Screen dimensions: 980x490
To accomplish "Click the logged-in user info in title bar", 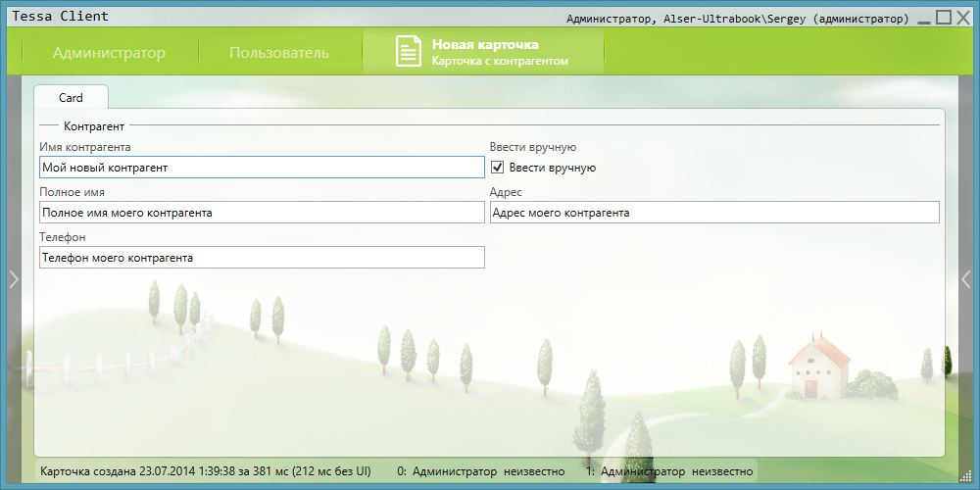I will pos(737,19).
